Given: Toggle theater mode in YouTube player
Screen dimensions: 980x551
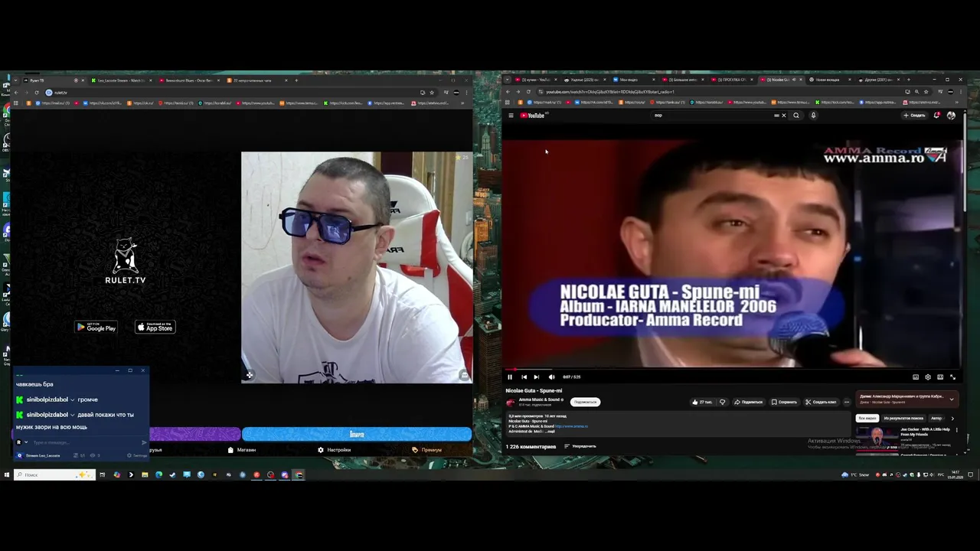Looking at the screenshot, I should tap(940, 377).
